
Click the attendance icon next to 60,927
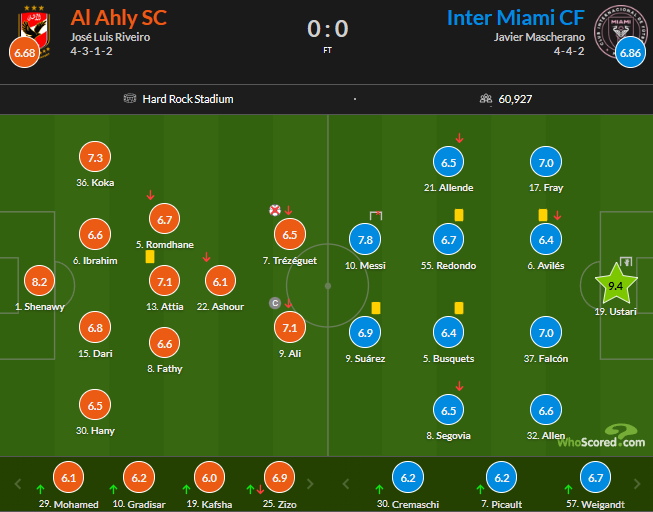click(485, 99)
